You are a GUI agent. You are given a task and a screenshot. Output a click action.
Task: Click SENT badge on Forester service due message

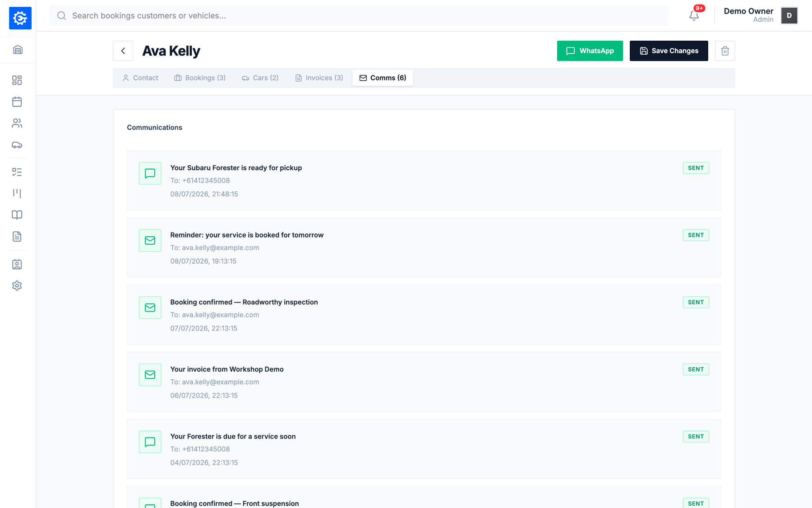696,437
